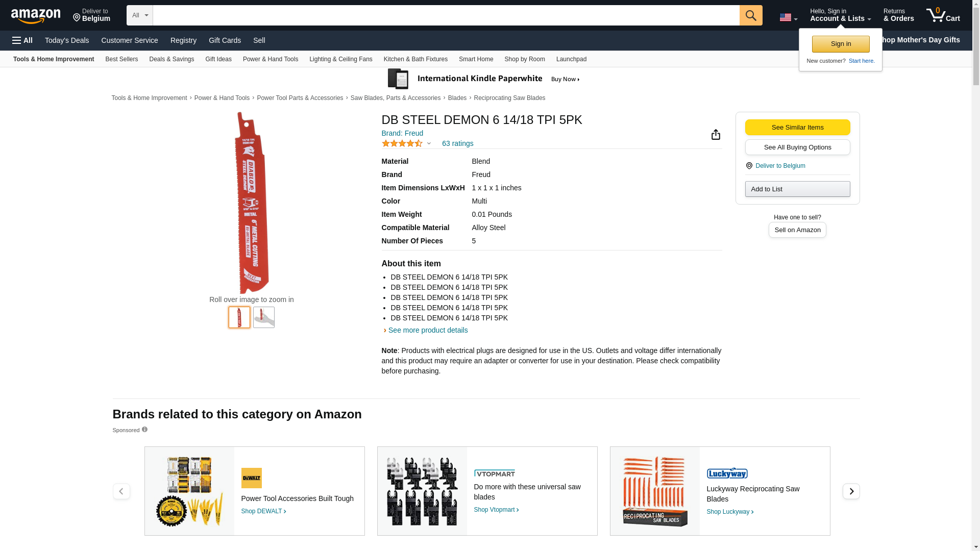Screen dimensions: 980x551
Task: Open the All hamburger menu
Action: pyautogui.click(x=22, y=40)
